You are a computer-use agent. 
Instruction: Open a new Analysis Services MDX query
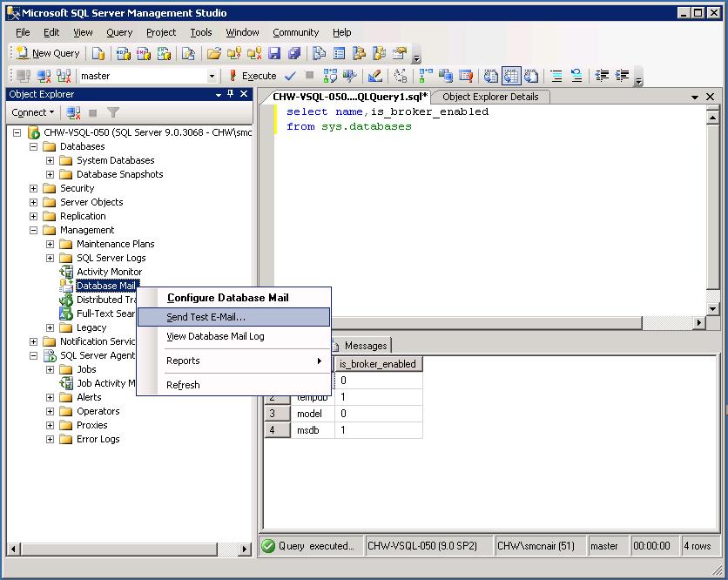(x=123, y=53)
